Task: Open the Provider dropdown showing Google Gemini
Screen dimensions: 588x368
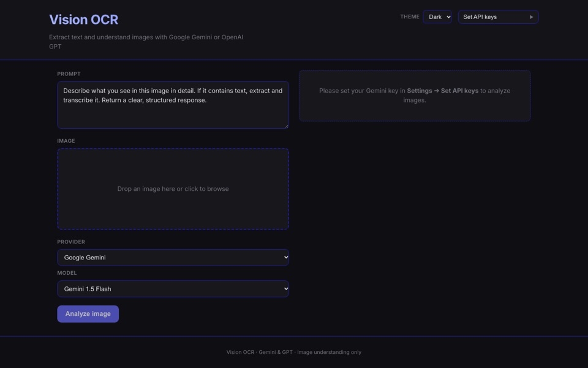Action: pos(173,257)
